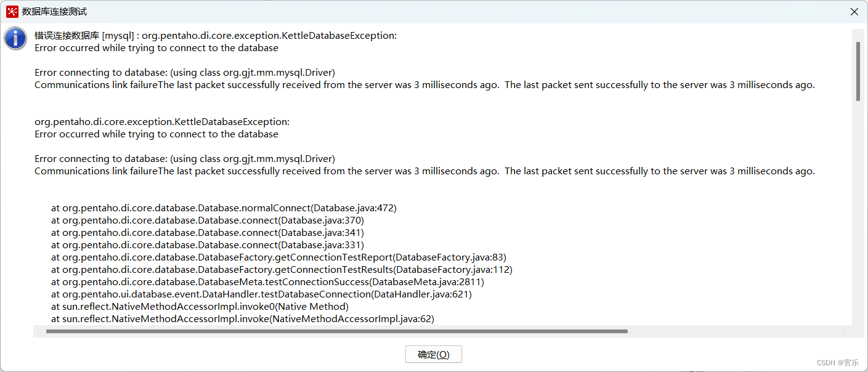Click the Database.connect(Database.java:370) stack line
This screenshot has width=868, height=372.
(208, 220)
